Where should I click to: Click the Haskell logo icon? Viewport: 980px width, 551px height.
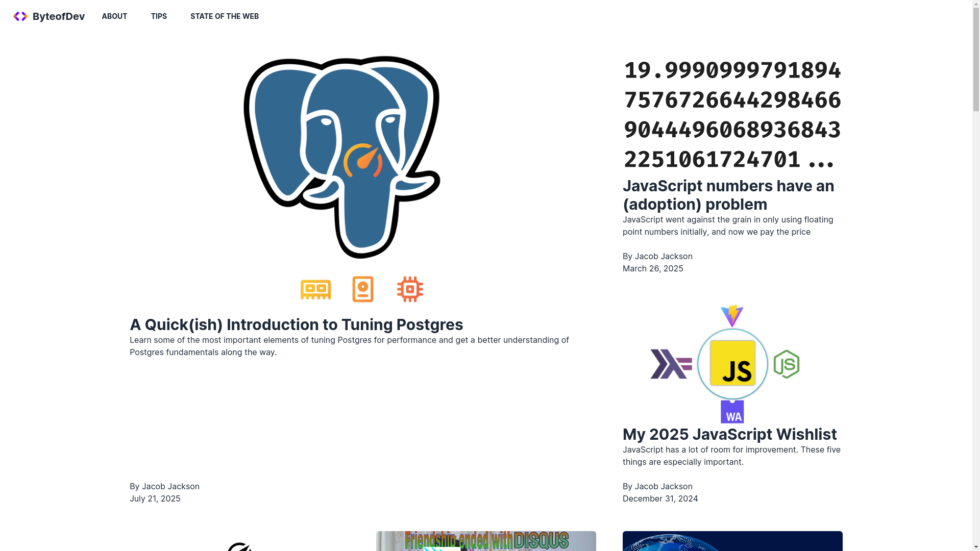pos(671,364)
